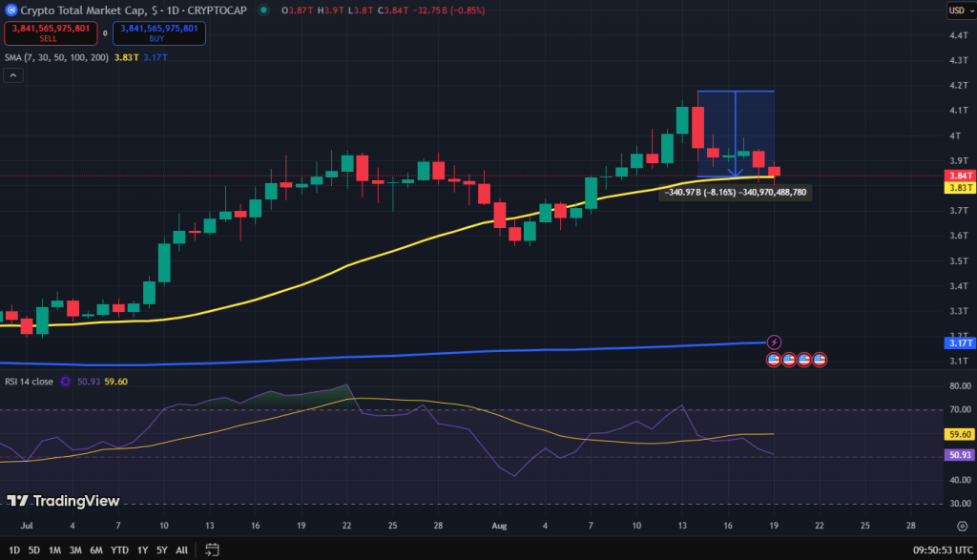This screenshot has width=977, height=560.
Task: Click the 4.4T label on the price axis
Action: click(959, 35)
